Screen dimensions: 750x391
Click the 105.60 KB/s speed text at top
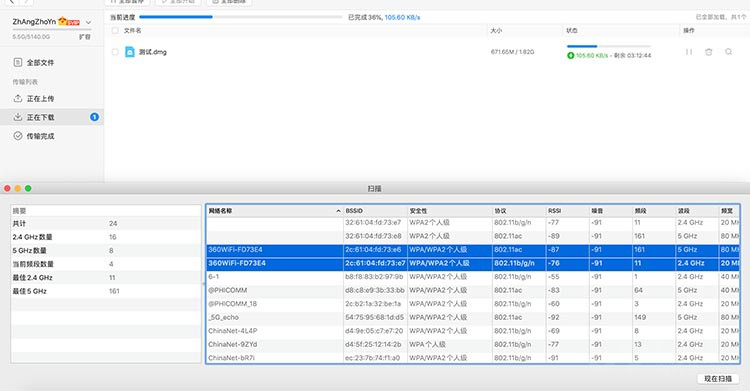coord(402,17)
